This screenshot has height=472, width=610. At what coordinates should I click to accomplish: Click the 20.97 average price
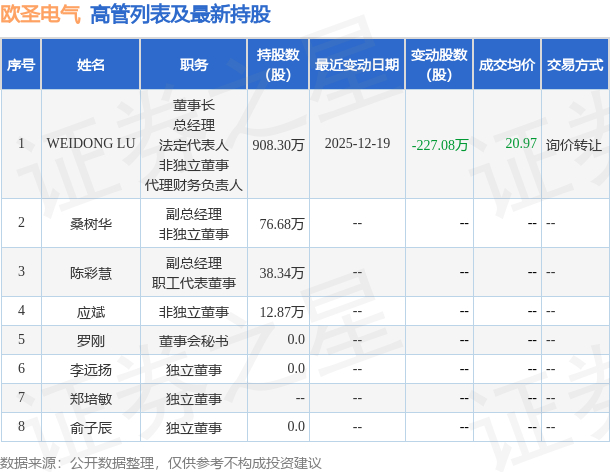click(x=521, y=143)
